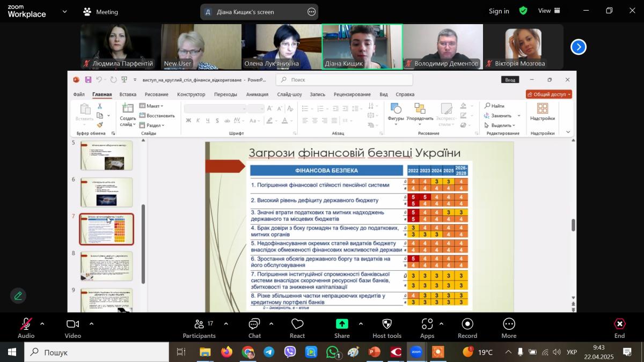Switch to the Meeting tab
The width and height of the screenshot is (644, 362).
101,12
